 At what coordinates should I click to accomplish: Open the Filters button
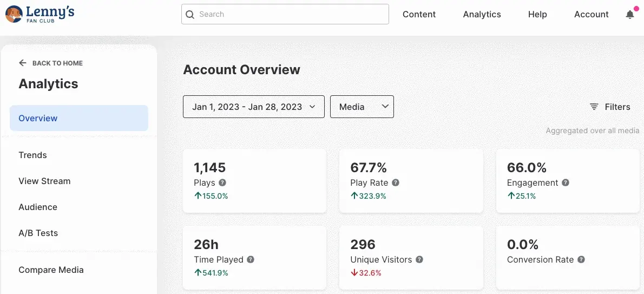[610, 107]
